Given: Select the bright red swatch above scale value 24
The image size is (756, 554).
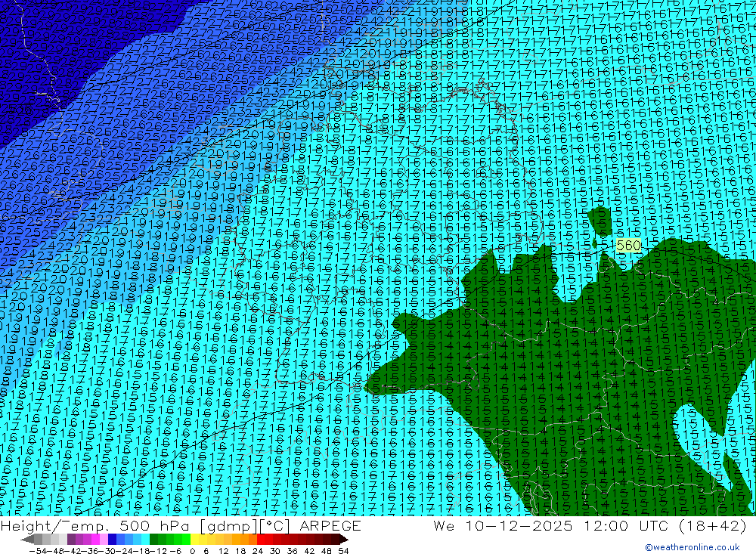Looking at the screenshot, I should point(261,540).
